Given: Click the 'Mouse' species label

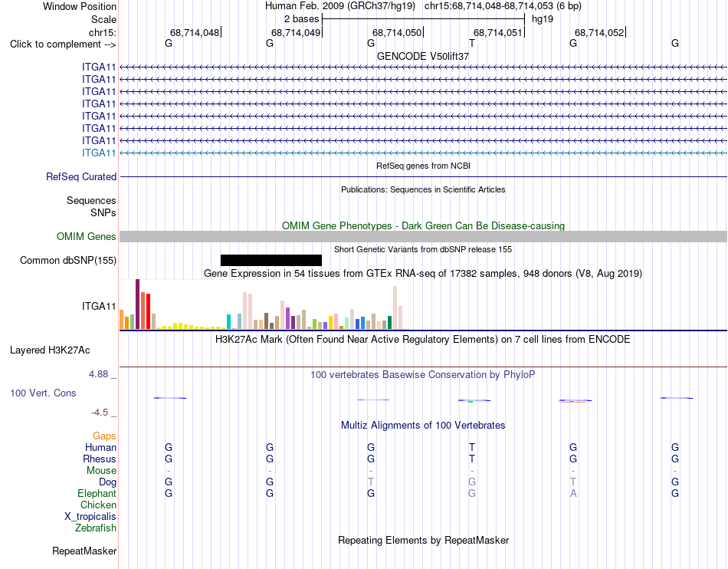Looking at the screenshot, I should 101,471.
